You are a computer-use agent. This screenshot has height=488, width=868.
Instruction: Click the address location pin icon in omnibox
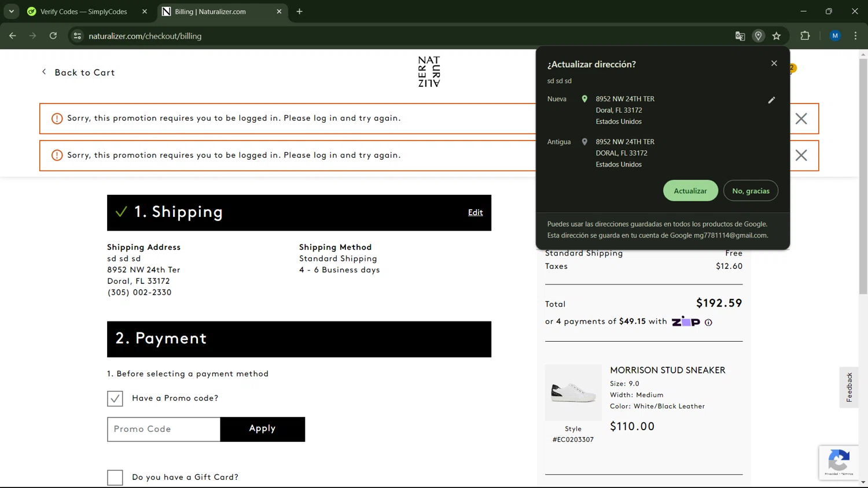(x=758, y=36)
